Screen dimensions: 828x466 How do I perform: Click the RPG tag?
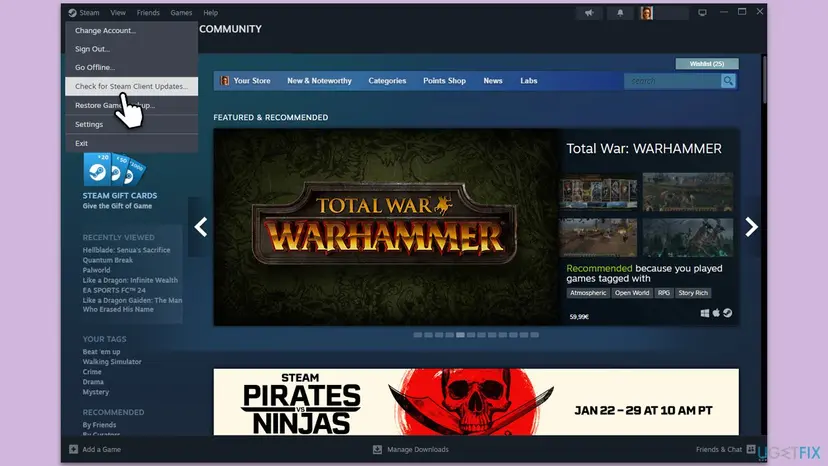click(x=664, y=293)
